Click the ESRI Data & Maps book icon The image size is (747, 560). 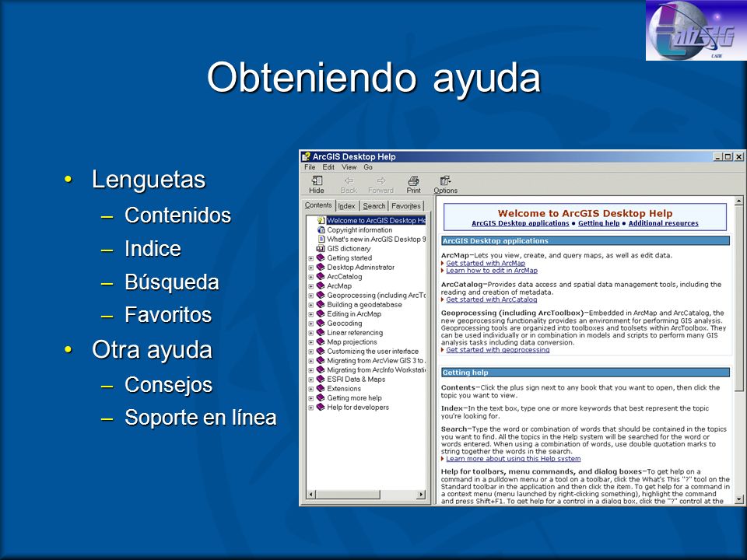click(321, 380)
